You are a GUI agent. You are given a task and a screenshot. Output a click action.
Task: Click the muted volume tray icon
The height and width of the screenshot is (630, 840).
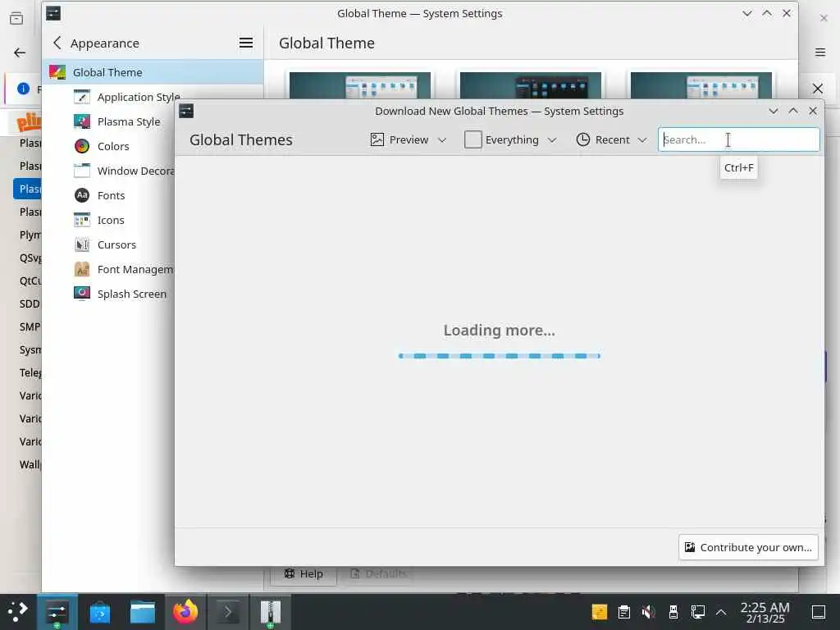coord(648,612)
